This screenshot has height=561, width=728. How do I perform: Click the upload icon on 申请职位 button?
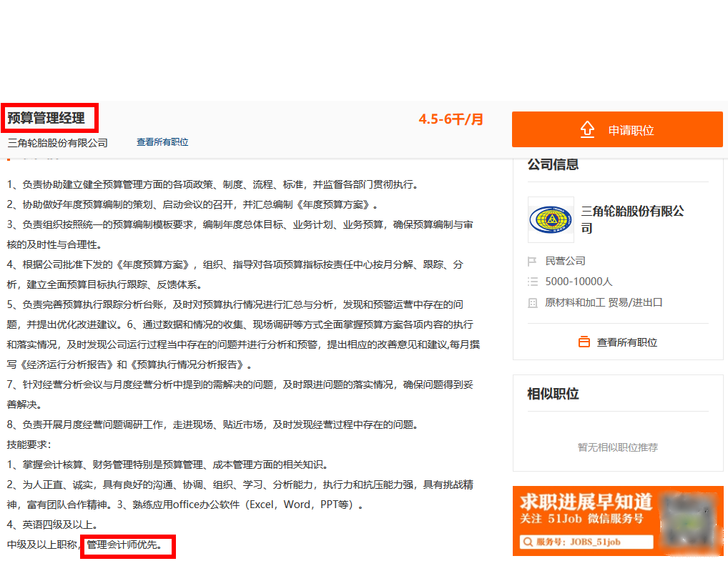[x=587, y=129]
